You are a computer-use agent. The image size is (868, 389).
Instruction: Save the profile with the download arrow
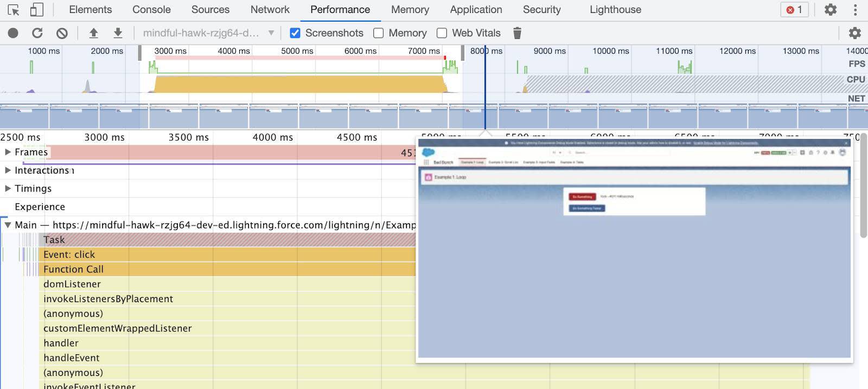pyautogui.click(x=118, y=33)
